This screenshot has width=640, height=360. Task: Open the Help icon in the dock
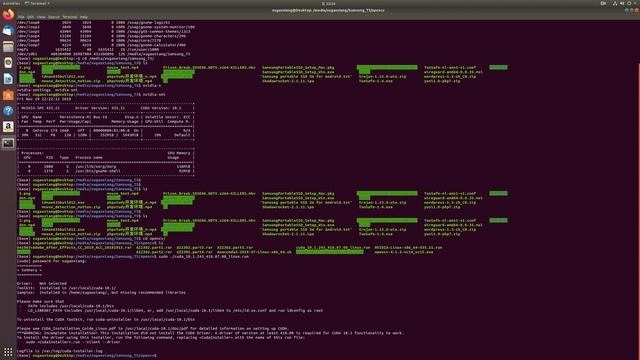click(8, 111)
